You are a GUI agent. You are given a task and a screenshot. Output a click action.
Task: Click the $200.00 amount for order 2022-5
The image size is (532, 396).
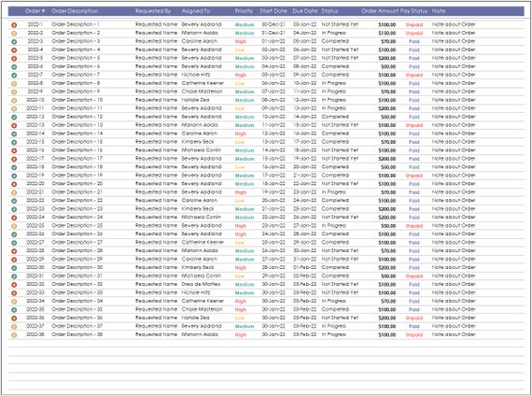click(386, 59)
